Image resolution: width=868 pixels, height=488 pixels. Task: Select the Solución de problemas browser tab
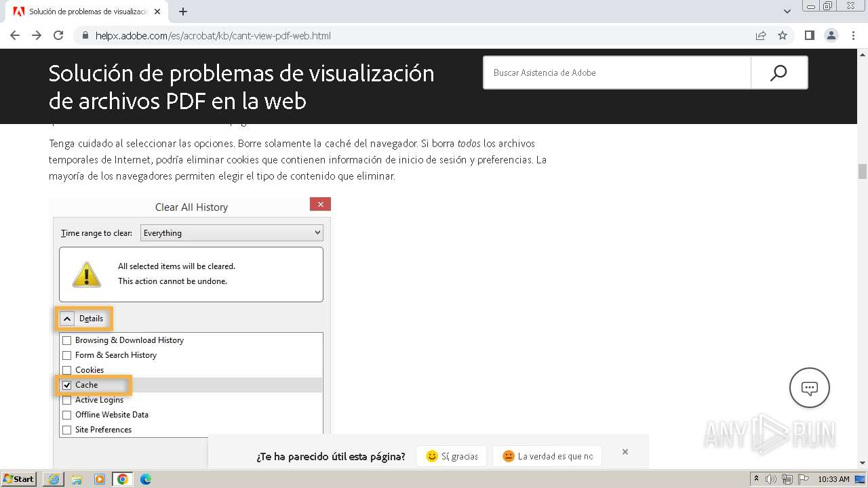[x=88, y=12]
